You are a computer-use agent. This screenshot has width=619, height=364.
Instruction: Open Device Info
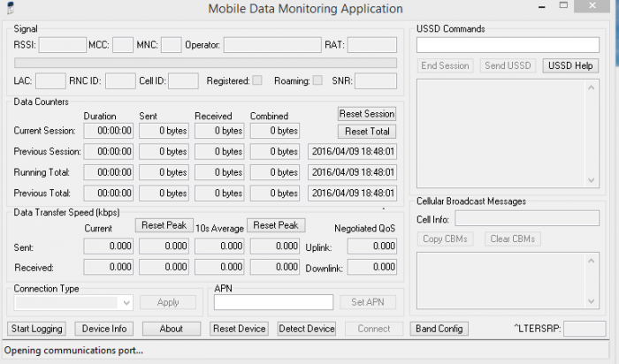pyautogui.click(x=104, y=329)
